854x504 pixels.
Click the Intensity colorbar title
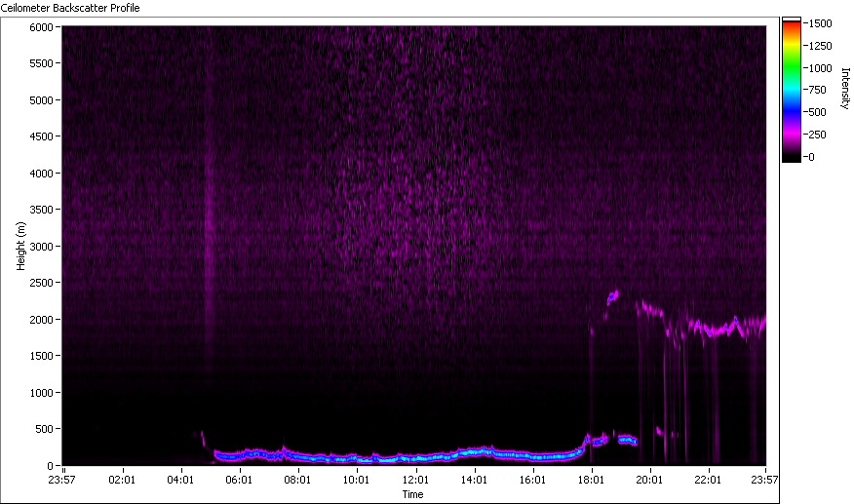[x=845, y=88]
